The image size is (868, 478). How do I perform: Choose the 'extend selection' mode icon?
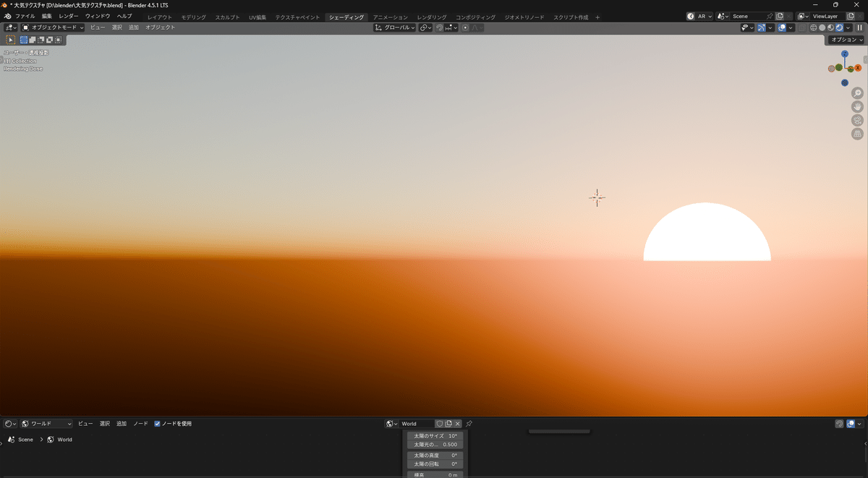[x=33, y=40]
